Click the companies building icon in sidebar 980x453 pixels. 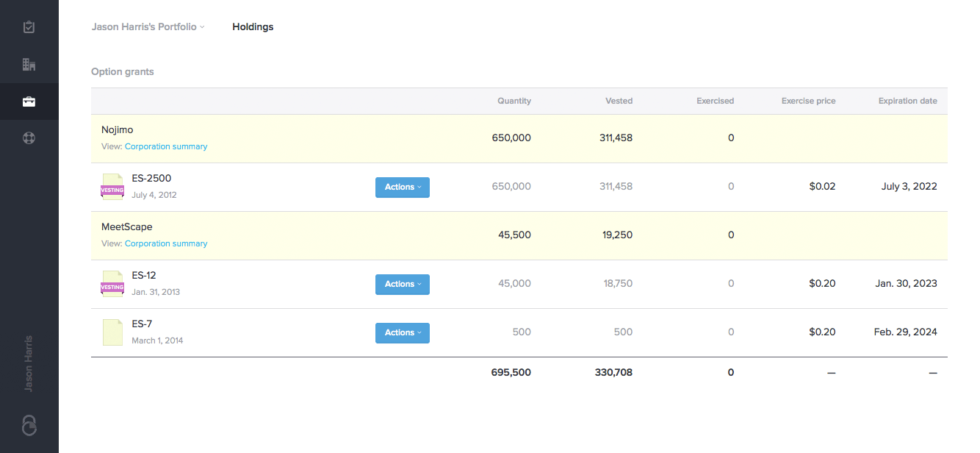pos(29,65)
